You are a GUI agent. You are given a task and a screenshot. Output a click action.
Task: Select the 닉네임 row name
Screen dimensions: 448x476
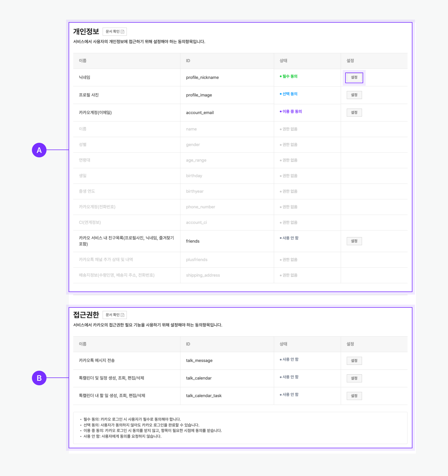click(x=85, y=77)
